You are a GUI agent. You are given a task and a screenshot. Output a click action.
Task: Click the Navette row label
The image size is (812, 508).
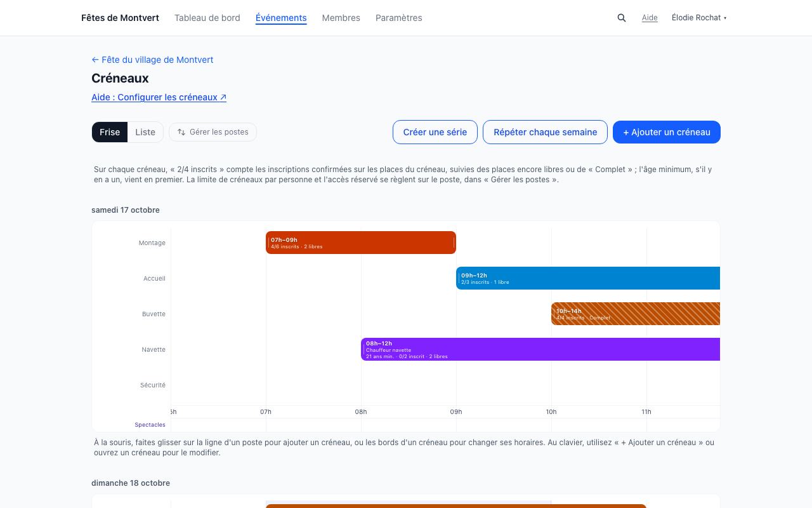point(154,349)
